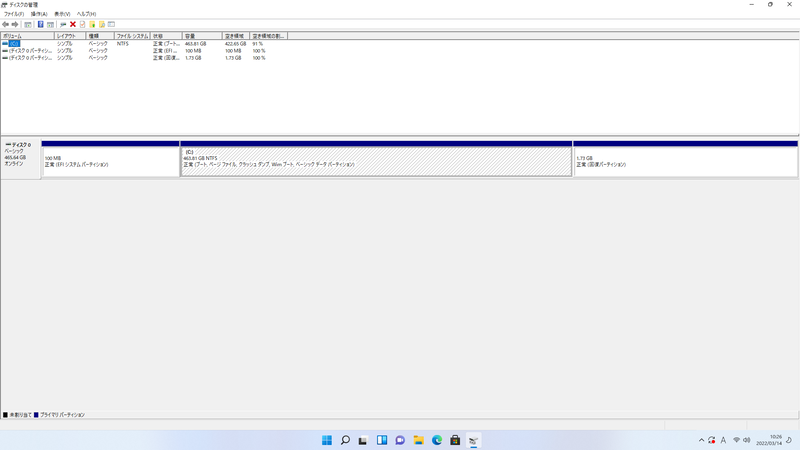Click the red X delete icon
This screenshot has width=800, height=450.
(x=73, y=24)
